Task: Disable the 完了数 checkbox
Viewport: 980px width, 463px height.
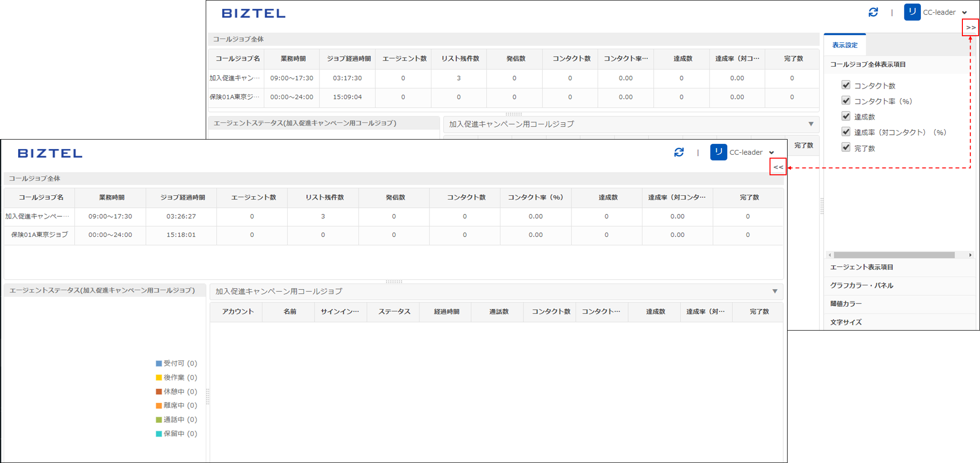Action: pyautogui.click(x=846, y=148)
